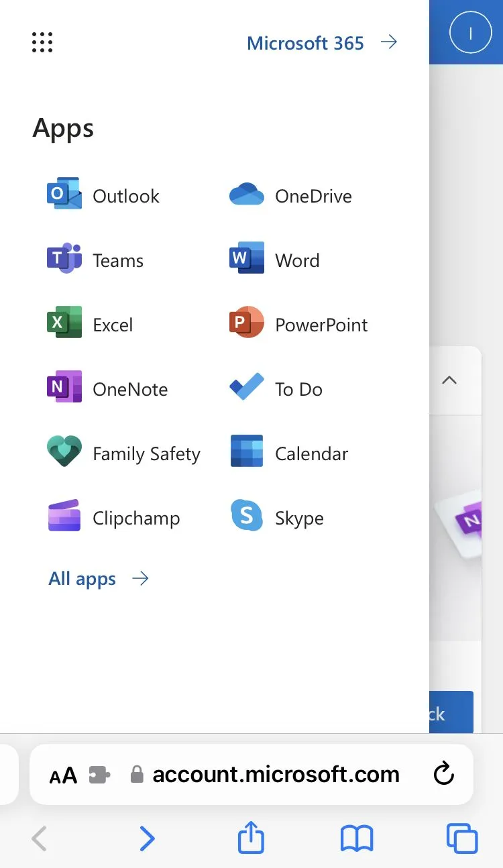
Task: Open the Teams app icon
Action: coord(64,260)
